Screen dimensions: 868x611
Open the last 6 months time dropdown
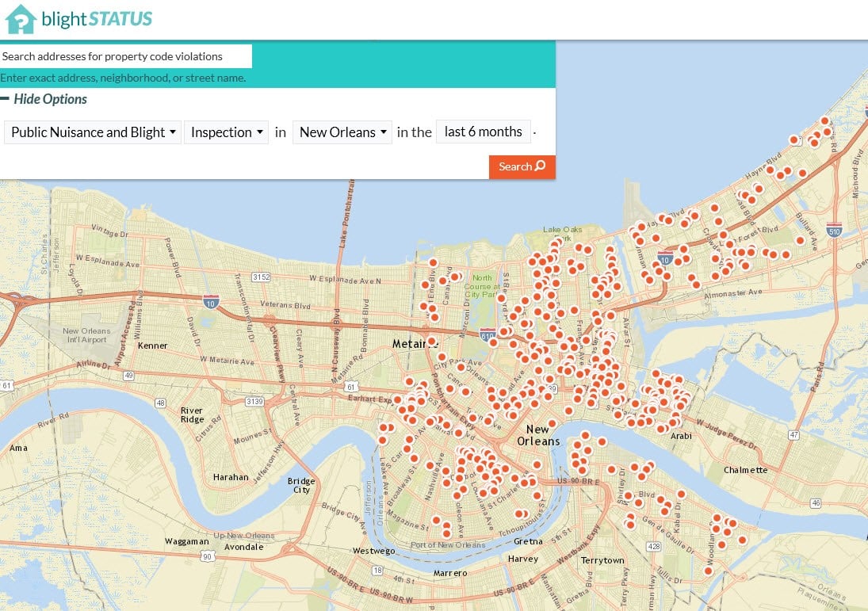click(x=483, y=131)
